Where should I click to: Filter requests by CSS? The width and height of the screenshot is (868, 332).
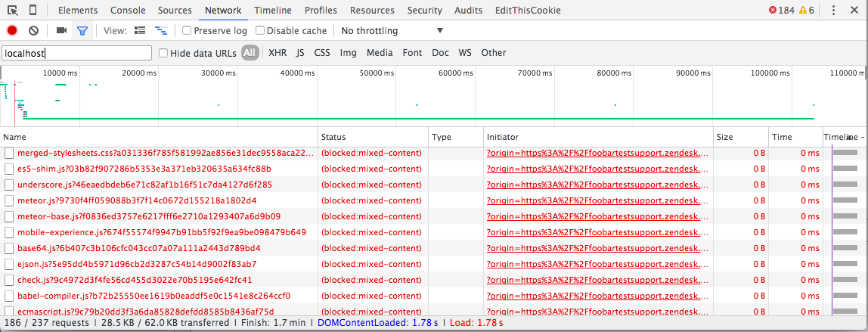[x=321, y=53]
